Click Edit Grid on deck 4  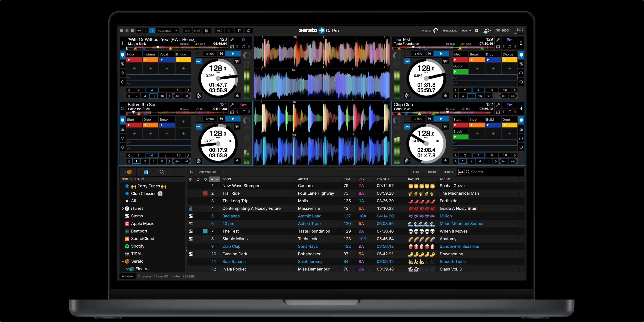465,109
